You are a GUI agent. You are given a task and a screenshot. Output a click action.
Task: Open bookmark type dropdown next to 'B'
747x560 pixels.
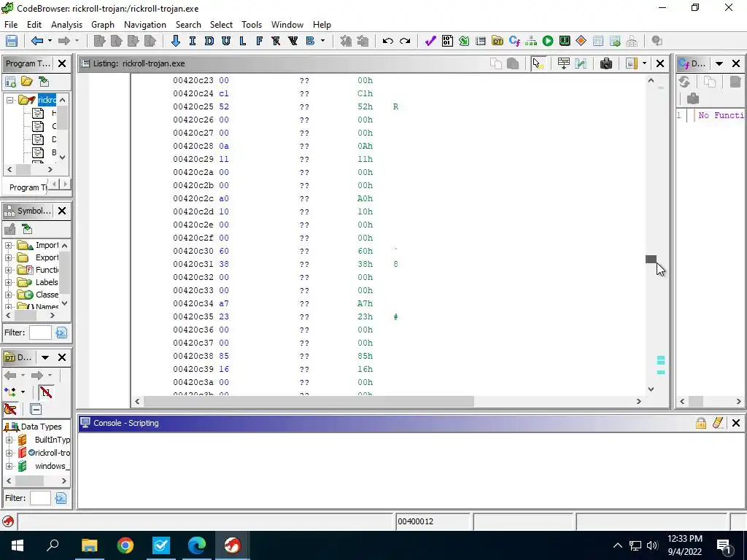322,41
